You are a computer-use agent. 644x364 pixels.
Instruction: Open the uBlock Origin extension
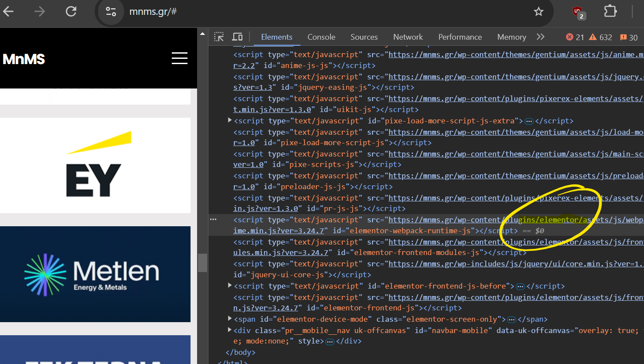point(578,12)
